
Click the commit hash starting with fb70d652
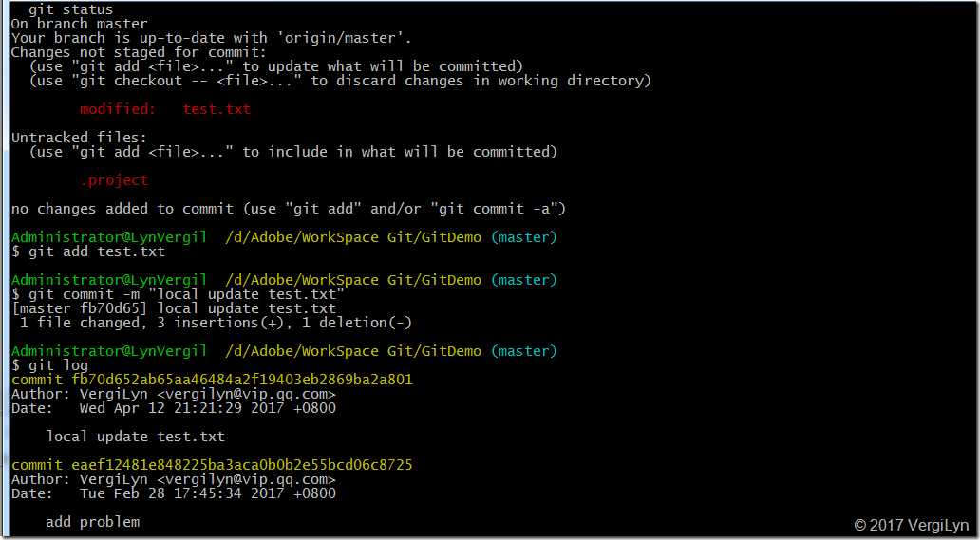(212, 380)
